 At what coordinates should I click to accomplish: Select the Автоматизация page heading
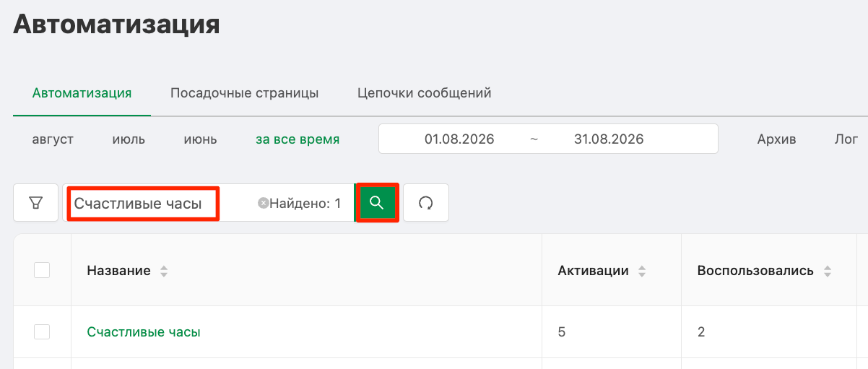pyautogui.click(x=116, y=25)
